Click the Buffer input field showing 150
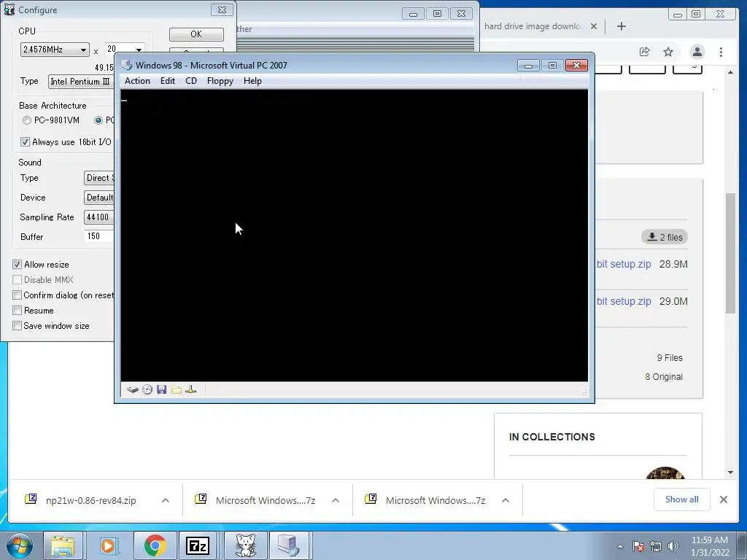Image resolution: width=747 pixels, height=560 pixels. point(99,236)
